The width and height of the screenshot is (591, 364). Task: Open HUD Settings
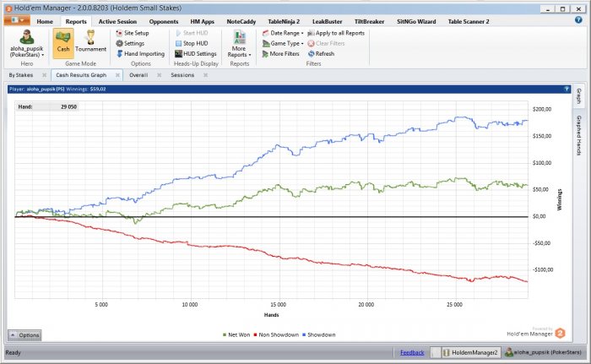199,53
